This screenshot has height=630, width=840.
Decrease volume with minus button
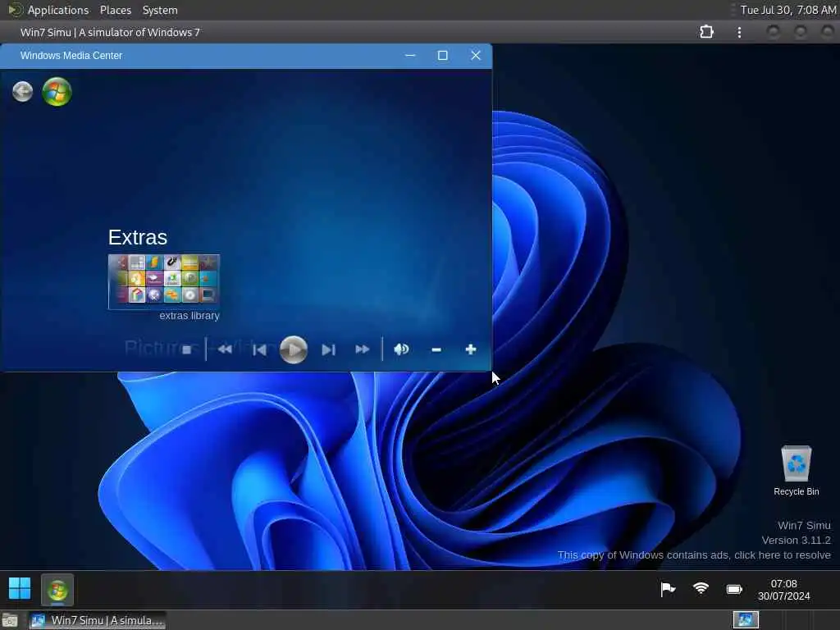436,349
